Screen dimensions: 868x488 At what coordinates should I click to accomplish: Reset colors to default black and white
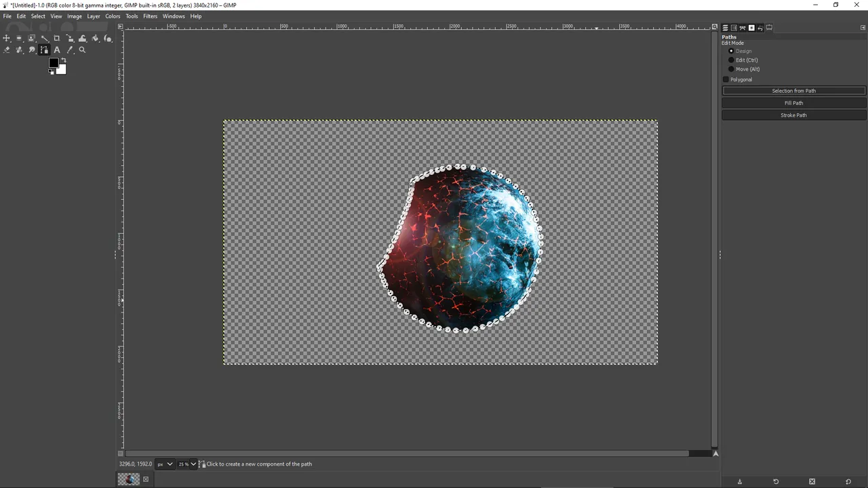tap(51, 71)
